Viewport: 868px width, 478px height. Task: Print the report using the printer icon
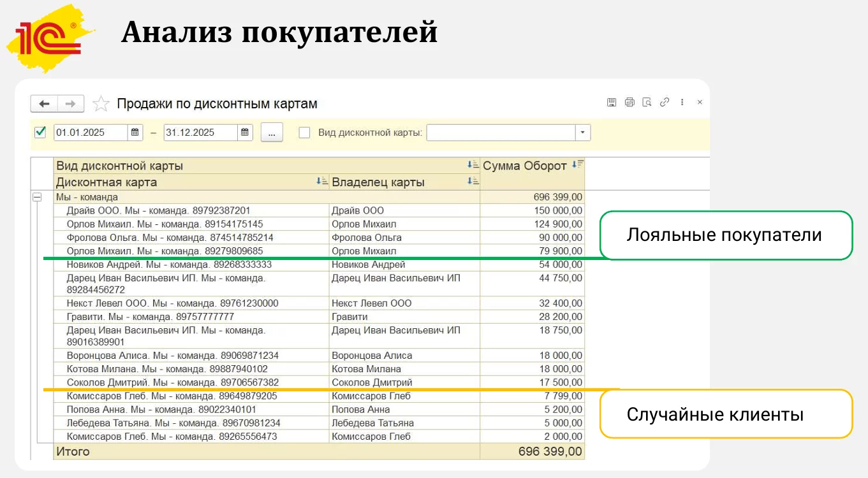pyautogui.click(x=629, y=102)
